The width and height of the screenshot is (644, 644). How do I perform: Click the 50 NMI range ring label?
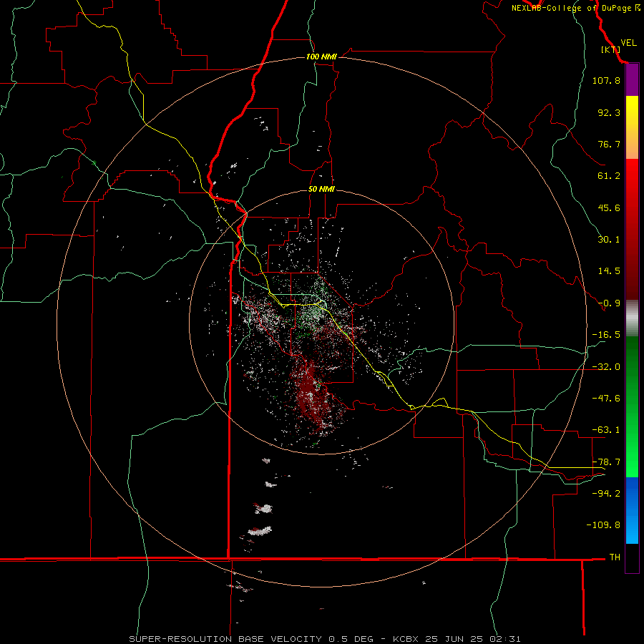pyautogui.click(x=321, y=190)
